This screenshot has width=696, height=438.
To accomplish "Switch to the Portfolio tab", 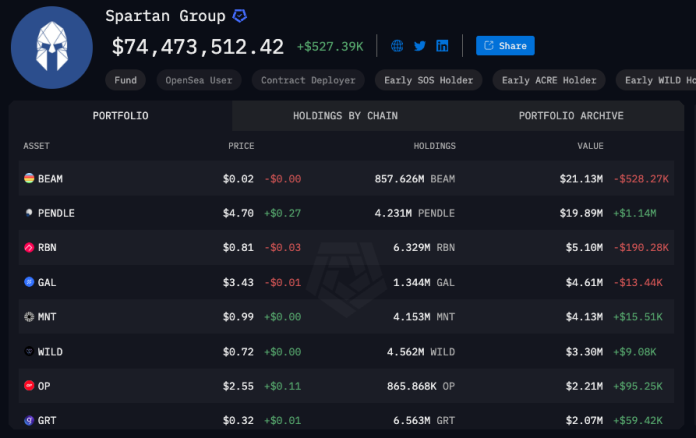I will tap(120, 116).
